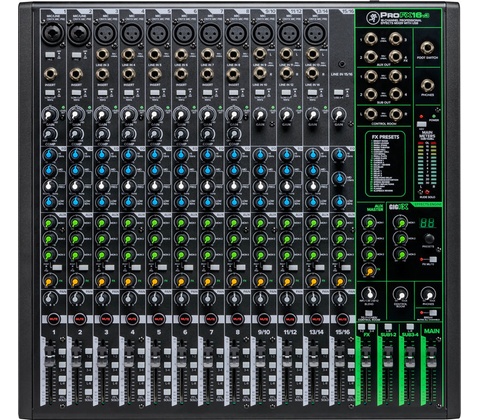This screenshot has height=420, width=480.
Task: Click the channel 11/12 fader
Action: (x=287, y=357)
